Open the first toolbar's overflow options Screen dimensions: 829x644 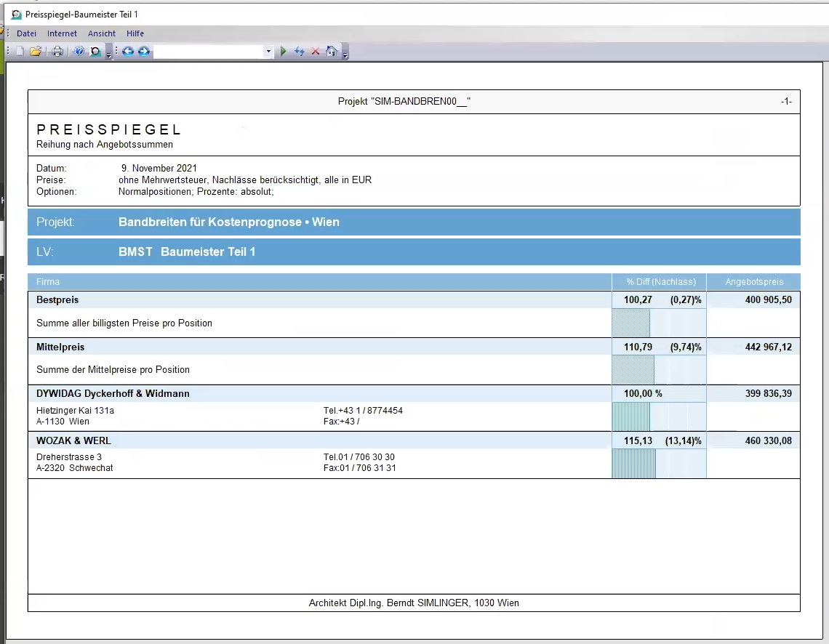click(109, 55)
